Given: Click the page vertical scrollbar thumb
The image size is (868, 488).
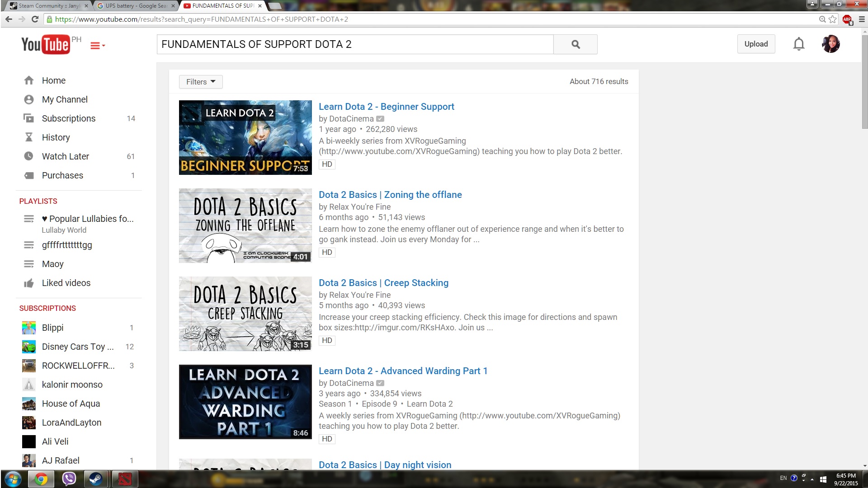Looking at the screenshot, I should [x=864, y=81].
